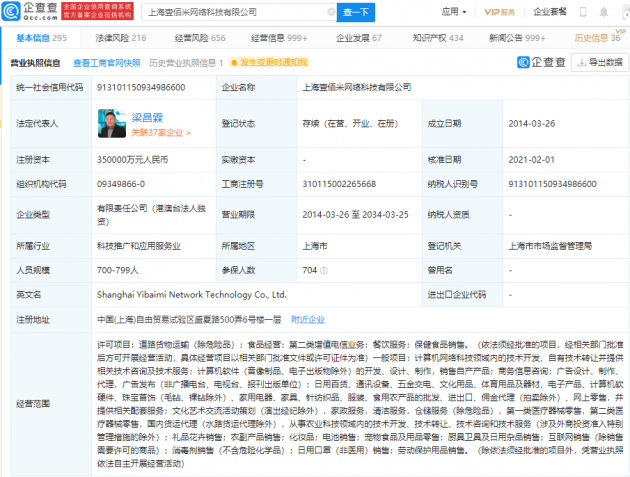Select organization code 09349866-0
This screenshot has height=477, width=630.
[121, 184]
